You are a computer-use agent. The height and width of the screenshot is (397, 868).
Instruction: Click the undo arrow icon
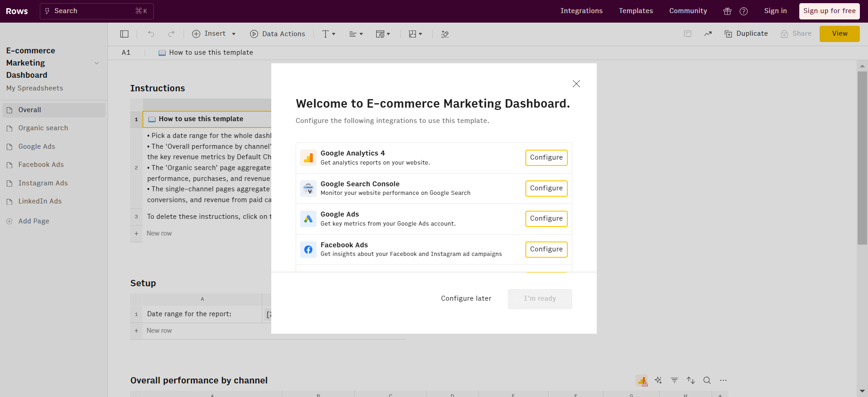151,34
